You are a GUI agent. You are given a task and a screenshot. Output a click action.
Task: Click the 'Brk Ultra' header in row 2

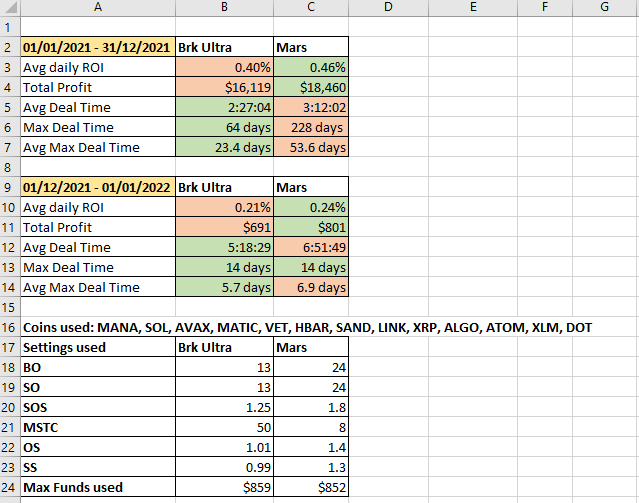pos(225,47)
